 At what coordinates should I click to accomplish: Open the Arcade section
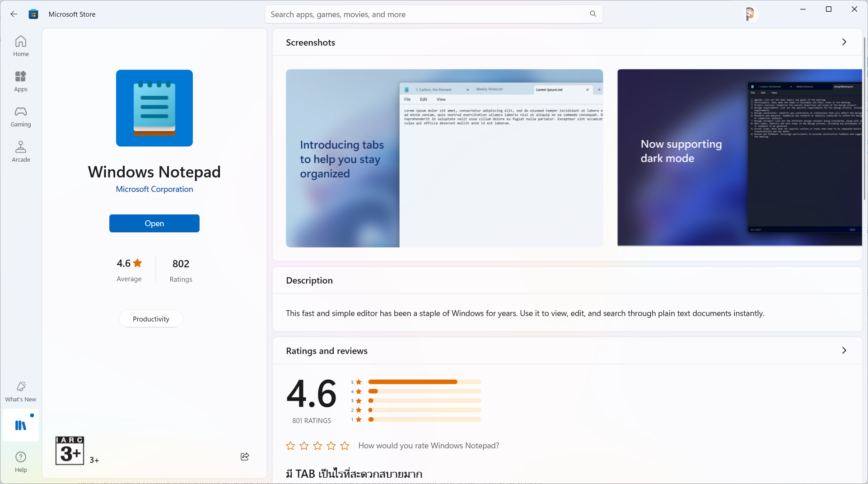tap(21, 152)
